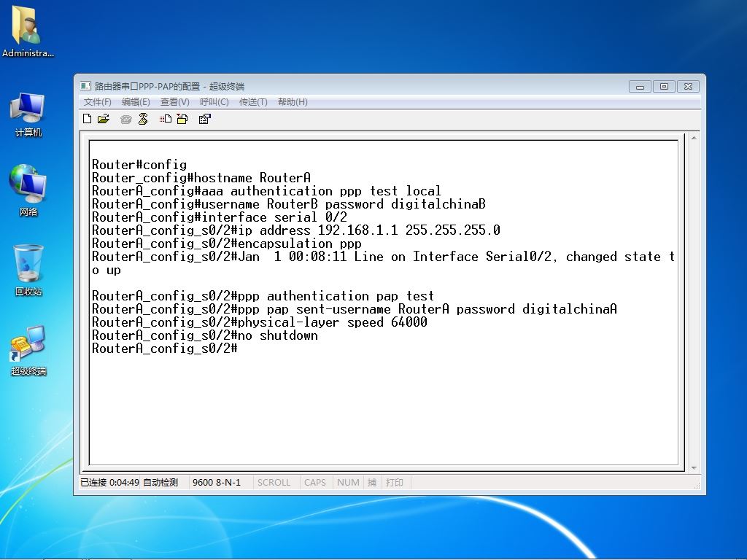Click the scrollbar up arrow
Image resolution: width=747 pixels, height=560 pixels.
tap(694, 138)
